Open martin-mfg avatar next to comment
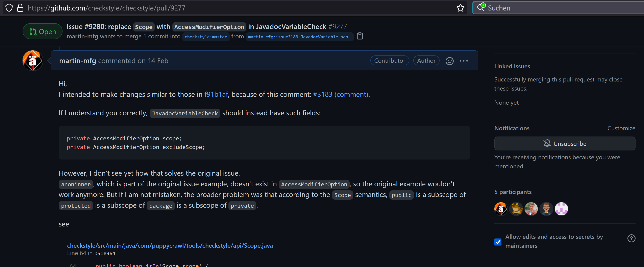Viewport: 644px width, 267px height. coord(33,61)
